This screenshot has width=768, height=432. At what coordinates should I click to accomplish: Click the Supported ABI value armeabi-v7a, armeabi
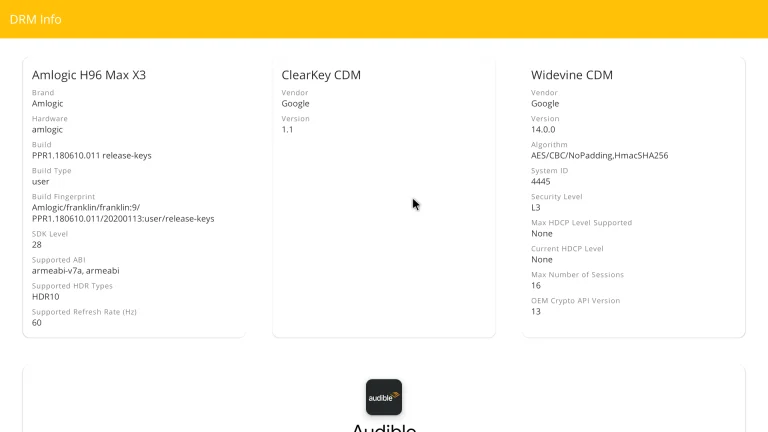(x=75, y=270)
